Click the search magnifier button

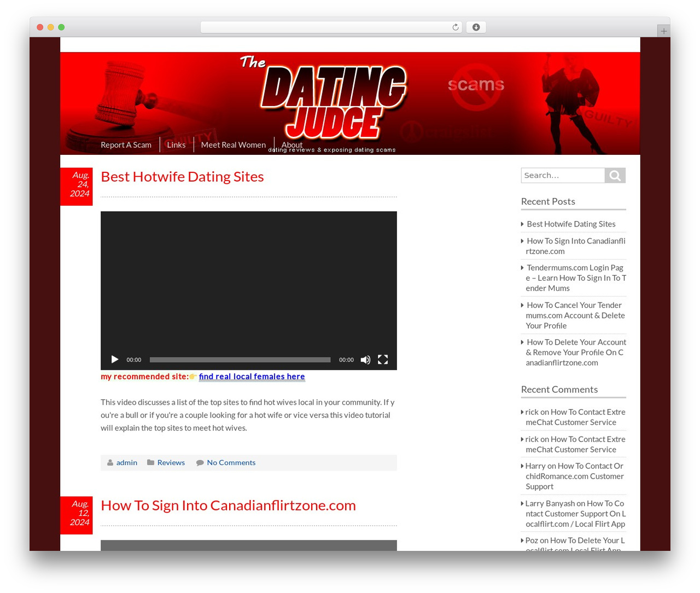(615, 175)
